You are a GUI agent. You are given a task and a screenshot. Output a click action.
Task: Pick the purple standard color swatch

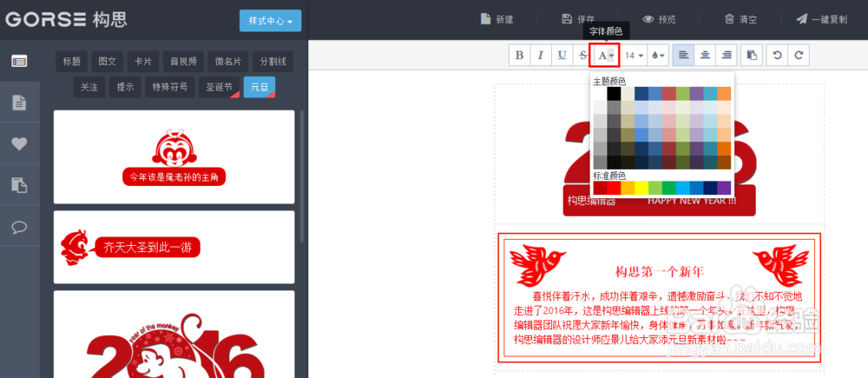[x=724, y=188]
